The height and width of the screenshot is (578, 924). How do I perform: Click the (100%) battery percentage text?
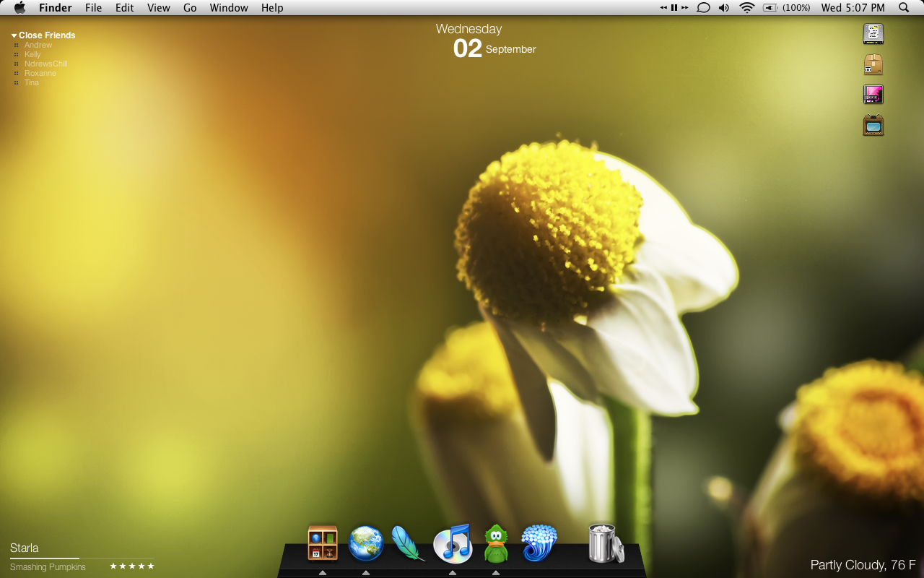click(796, 8)
